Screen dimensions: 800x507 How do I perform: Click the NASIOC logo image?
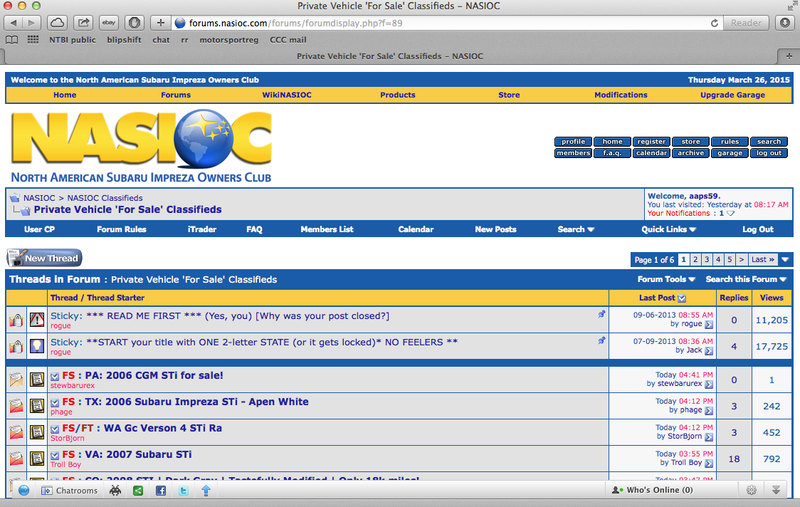coord(141,147)
